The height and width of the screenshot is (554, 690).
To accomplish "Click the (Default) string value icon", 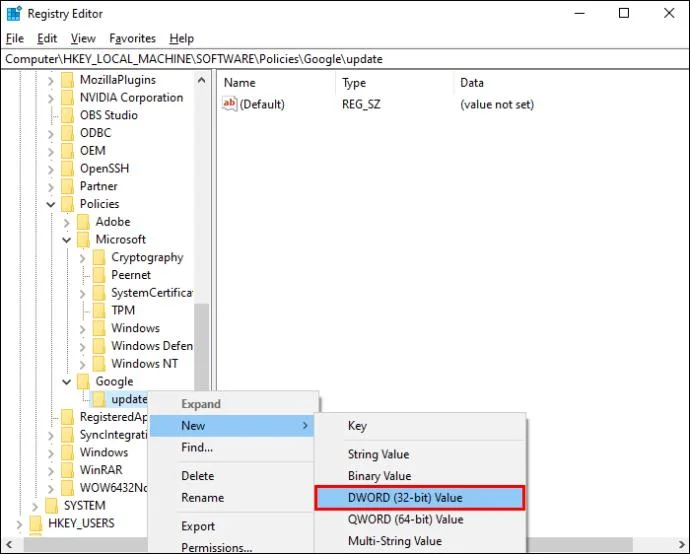I will pyautogui.click(x=229, y=104).
